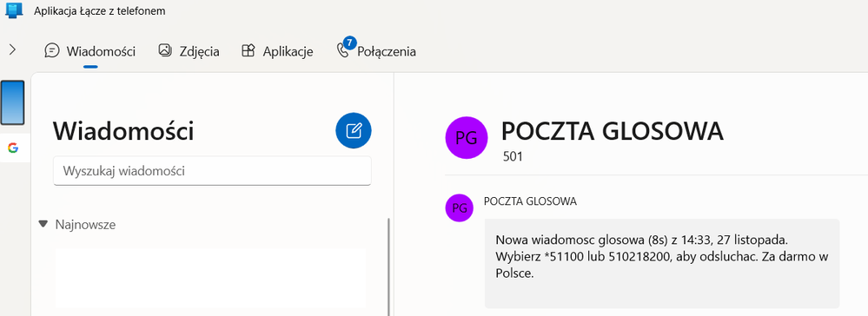
Task: Click the POCZTA GLOSOWA sender name above message
Action: (x=530, y=201)
